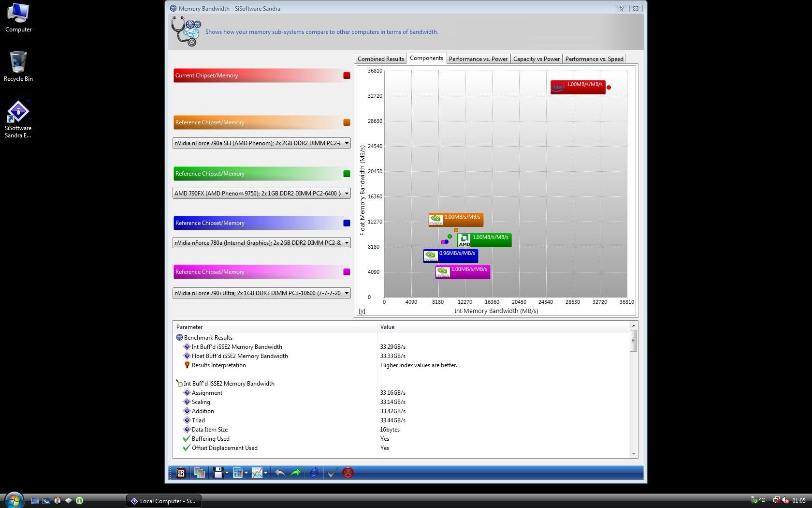
Task: Click the Parameter column header
Action: 275,327
